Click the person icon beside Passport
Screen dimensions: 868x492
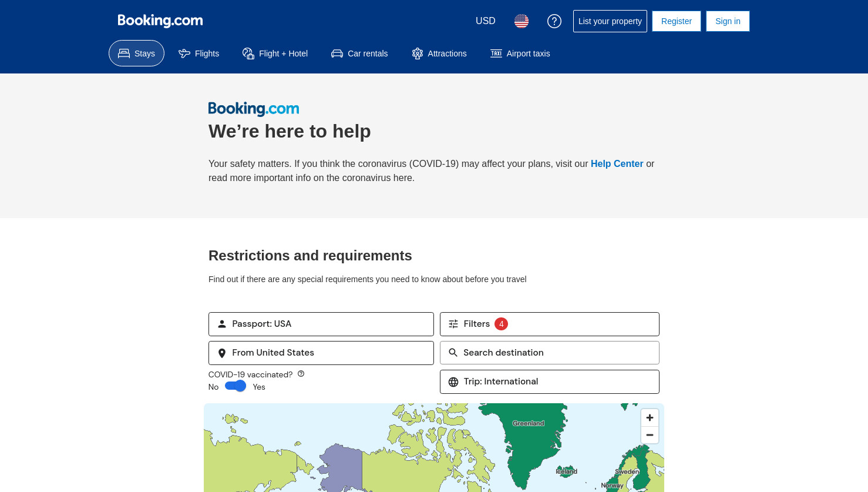[222, 324]
